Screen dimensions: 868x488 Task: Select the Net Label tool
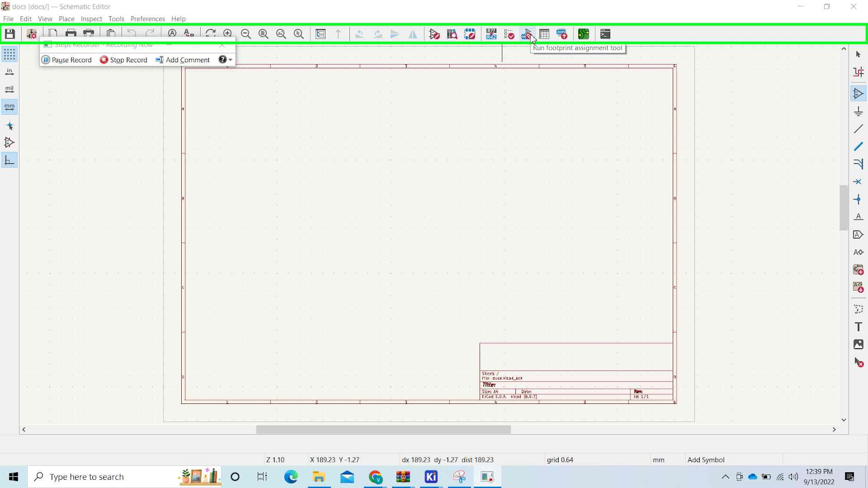click(858, 217)
